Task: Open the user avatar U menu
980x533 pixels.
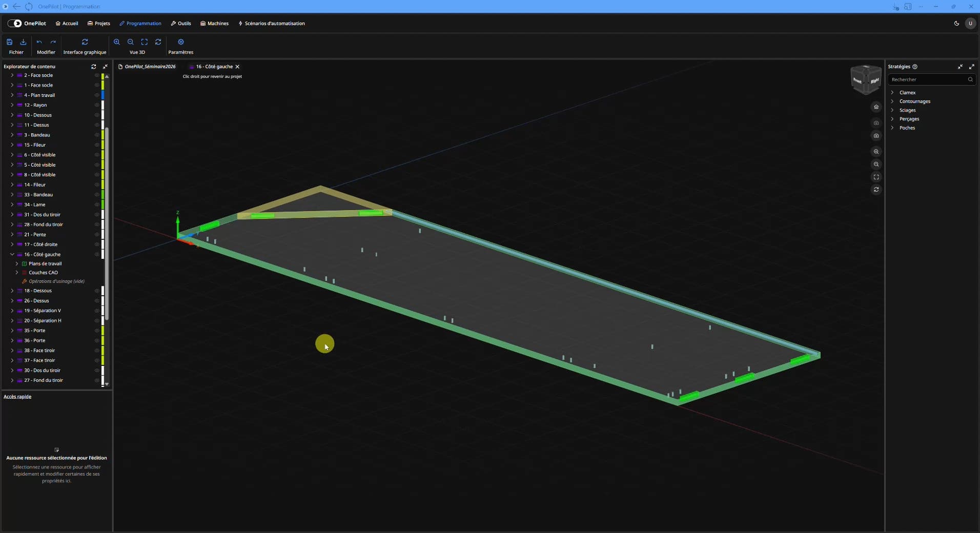Action: (970, 24)
